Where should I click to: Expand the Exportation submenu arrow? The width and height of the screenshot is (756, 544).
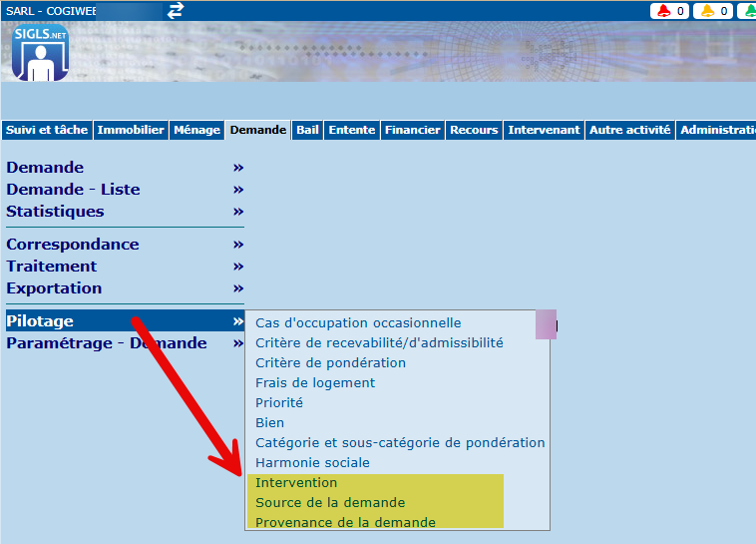tap(238, 288)
